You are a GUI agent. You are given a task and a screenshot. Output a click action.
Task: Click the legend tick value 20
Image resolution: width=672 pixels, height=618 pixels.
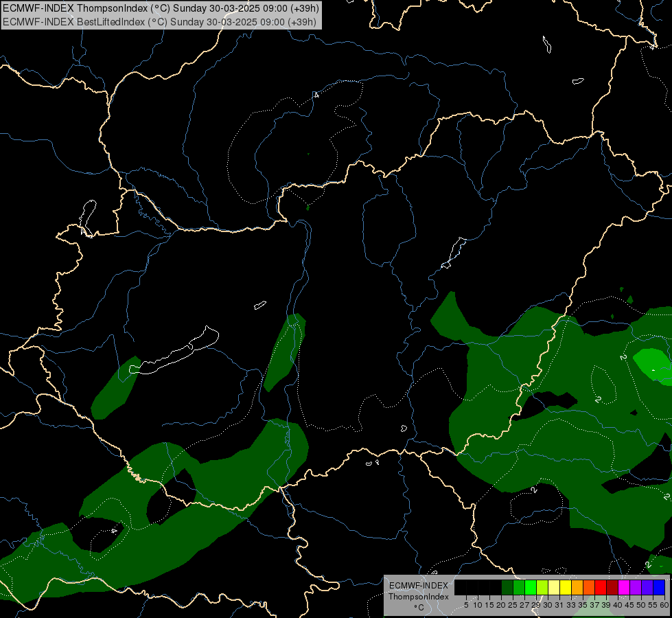click(502, 605)
